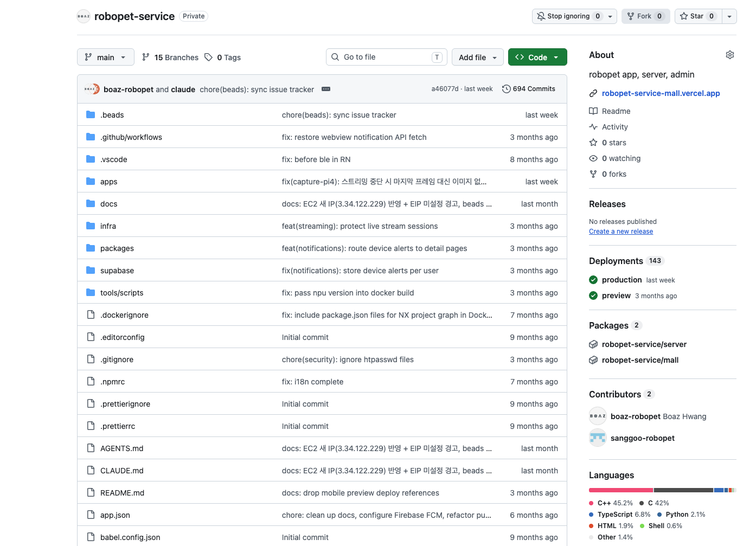
Task: Click the apps folder icon
Action: (x=91, y=182)
